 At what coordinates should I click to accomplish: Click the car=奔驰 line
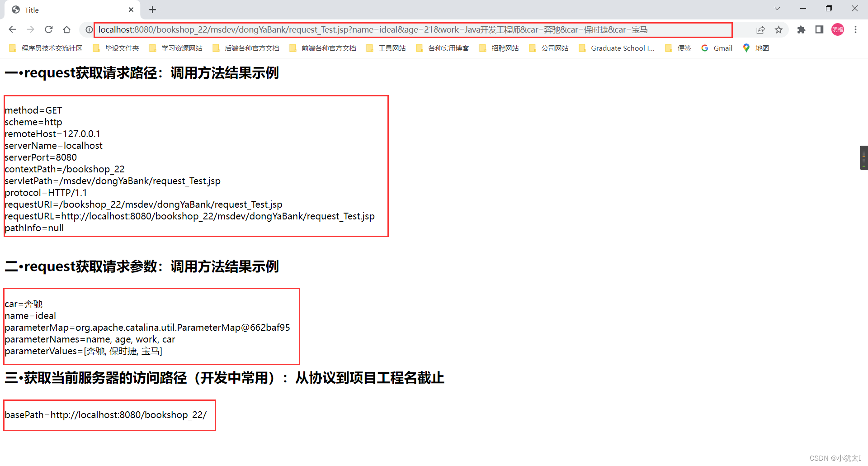coord(24,304)
